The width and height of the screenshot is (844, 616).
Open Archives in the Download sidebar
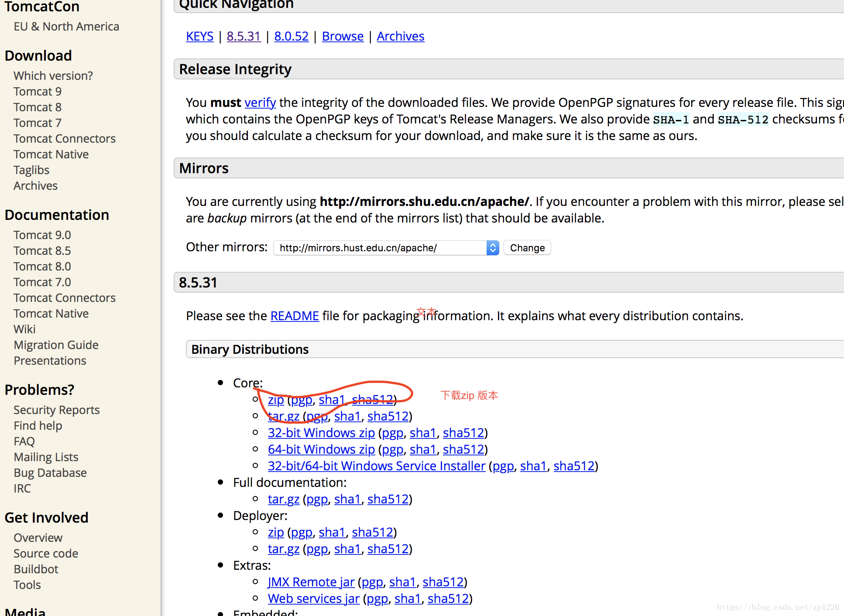(35, 186)
